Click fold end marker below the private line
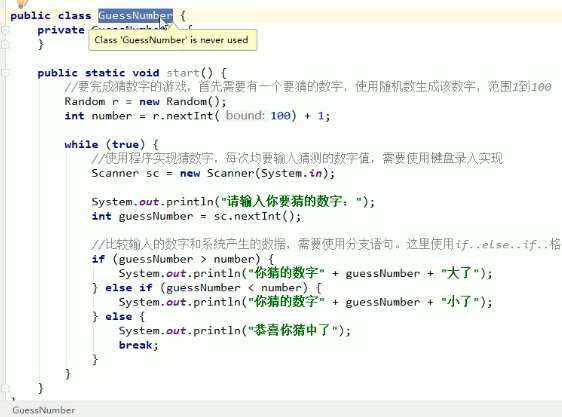562x417 pixels. 5,44
